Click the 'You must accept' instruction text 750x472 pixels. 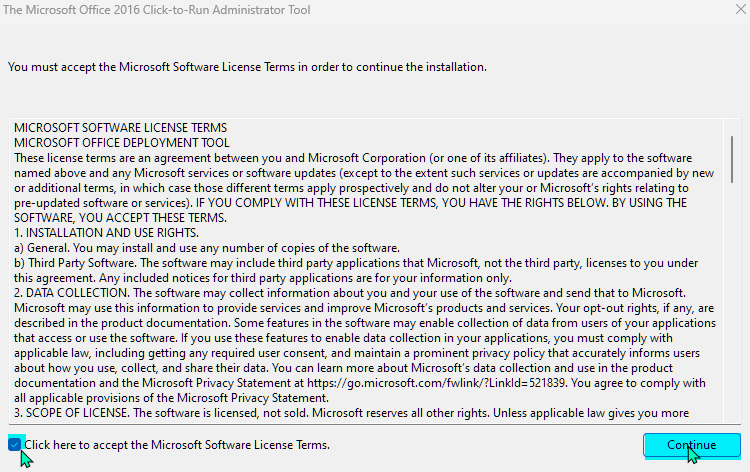pos(247,67)
